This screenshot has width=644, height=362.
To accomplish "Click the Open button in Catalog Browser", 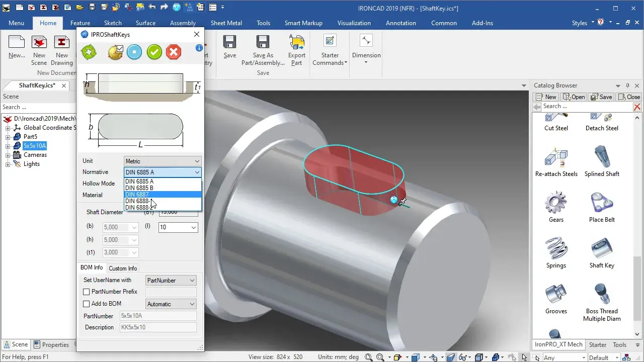I will point(574,97).
